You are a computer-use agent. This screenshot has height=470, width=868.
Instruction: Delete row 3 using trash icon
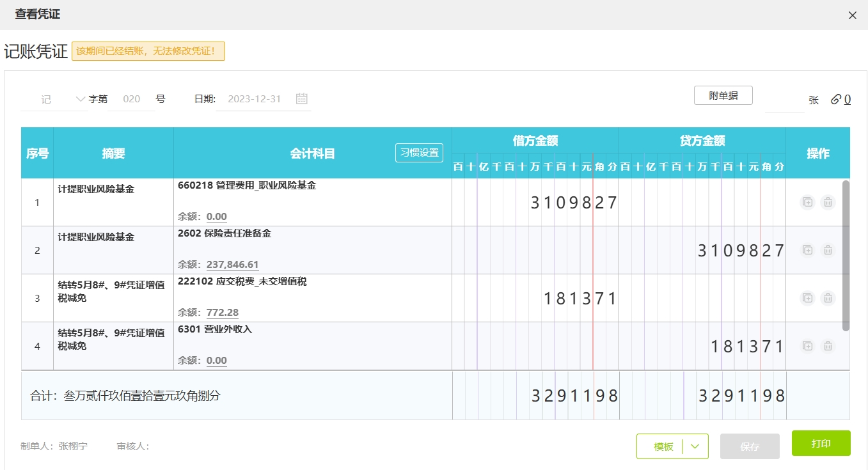coord(828,298)
